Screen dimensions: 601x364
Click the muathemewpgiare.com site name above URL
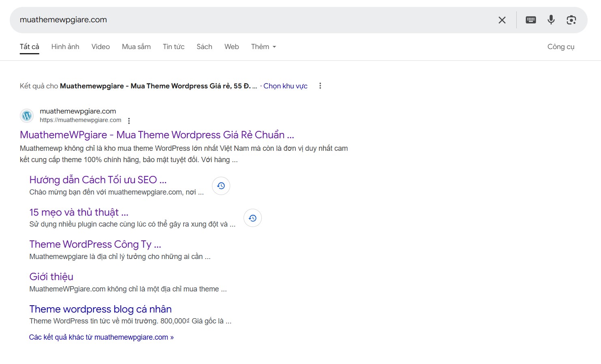[x=78, y=111]
